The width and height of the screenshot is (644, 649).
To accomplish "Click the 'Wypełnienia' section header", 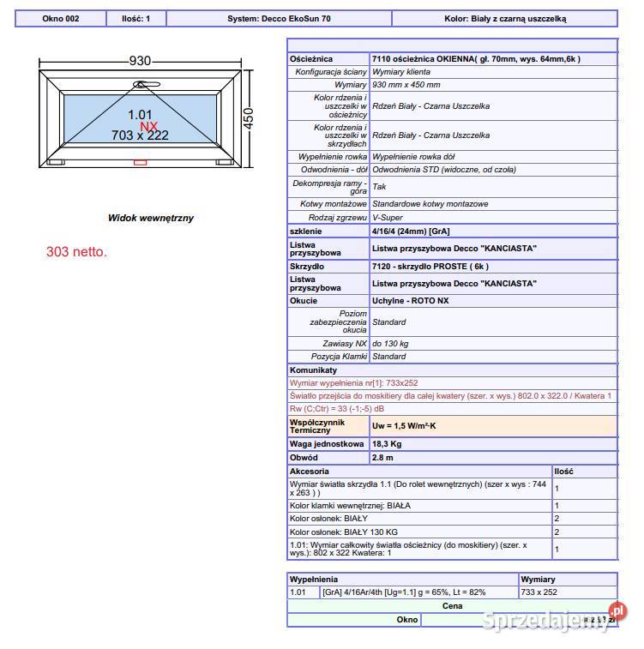I will [313, 580].
